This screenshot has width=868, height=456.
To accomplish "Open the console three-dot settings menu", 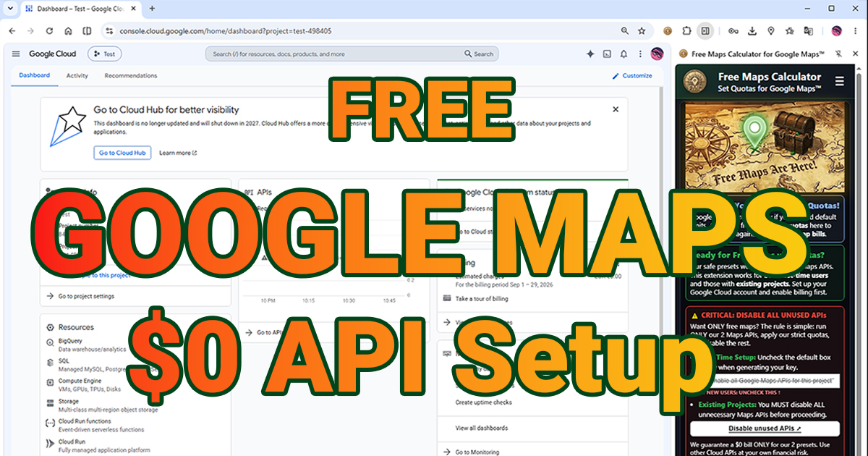I will tap(640, 54).
